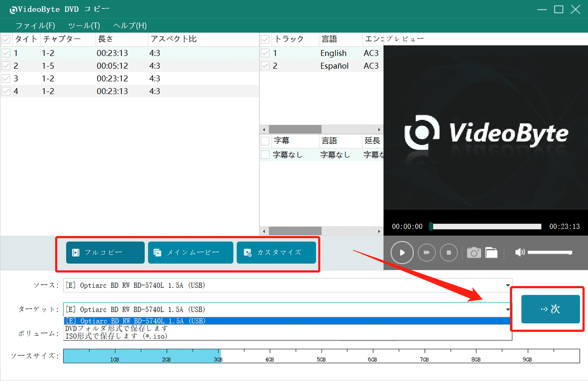Open the ツール(T) menu

84,26
